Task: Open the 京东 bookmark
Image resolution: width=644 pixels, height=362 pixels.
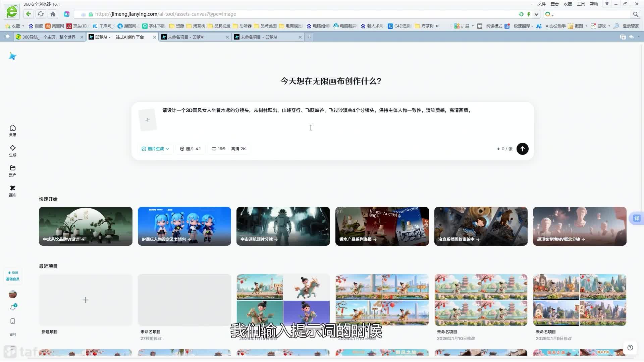Action: (77, 26)
